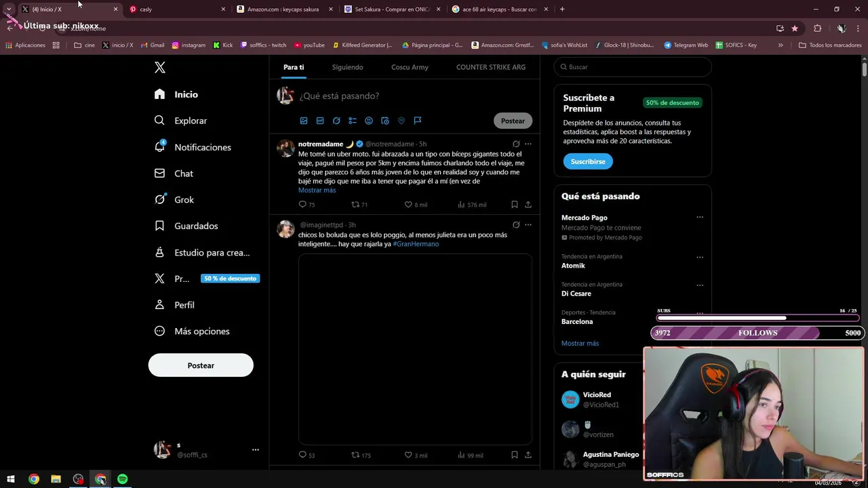Repost the @imaginettpd post with 175 reposts
Screen dimensions: 868x488
pos(361,455)
